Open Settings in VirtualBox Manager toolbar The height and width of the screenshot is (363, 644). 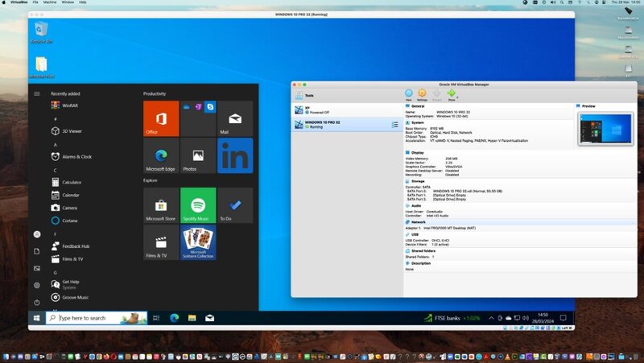click(422, 95)
